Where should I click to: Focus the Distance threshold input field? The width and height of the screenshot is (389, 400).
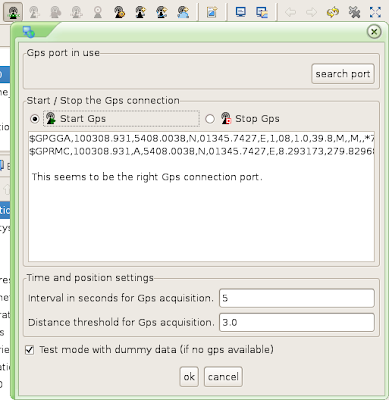297,322
